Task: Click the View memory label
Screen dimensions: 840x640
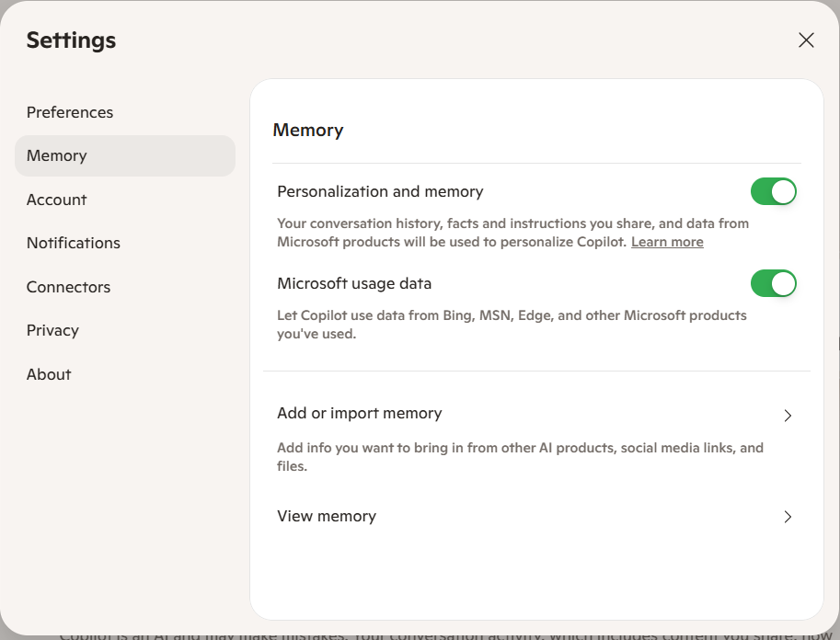Action: 327,516
